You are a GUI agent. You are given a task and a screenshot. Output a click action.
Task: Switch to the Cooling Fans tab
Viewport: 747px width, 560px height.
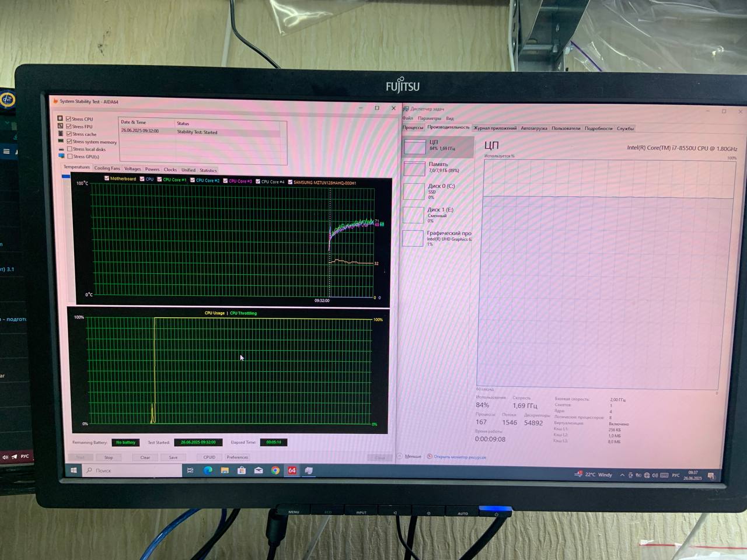click(107, 169)
